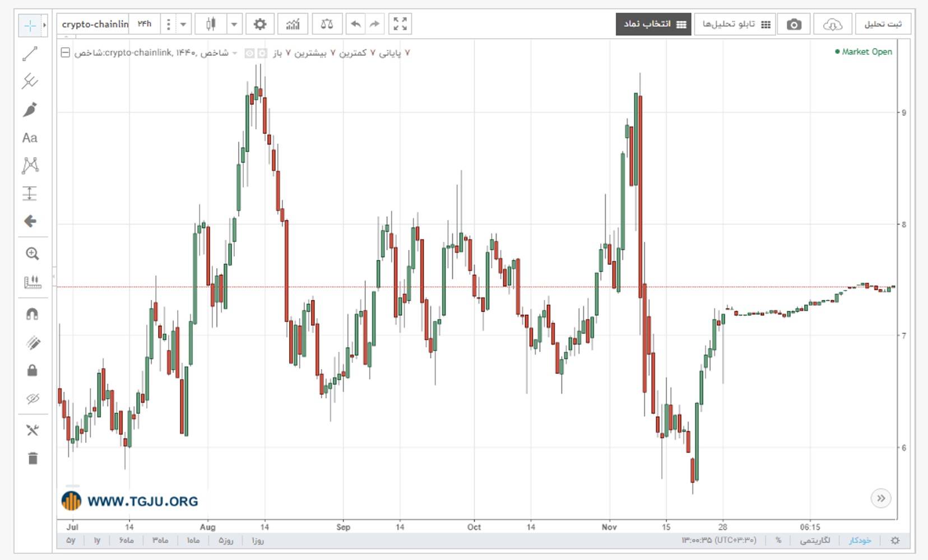Hide all drawing tools eye toggle
928x560 pixels.
(x=32, y=399)
